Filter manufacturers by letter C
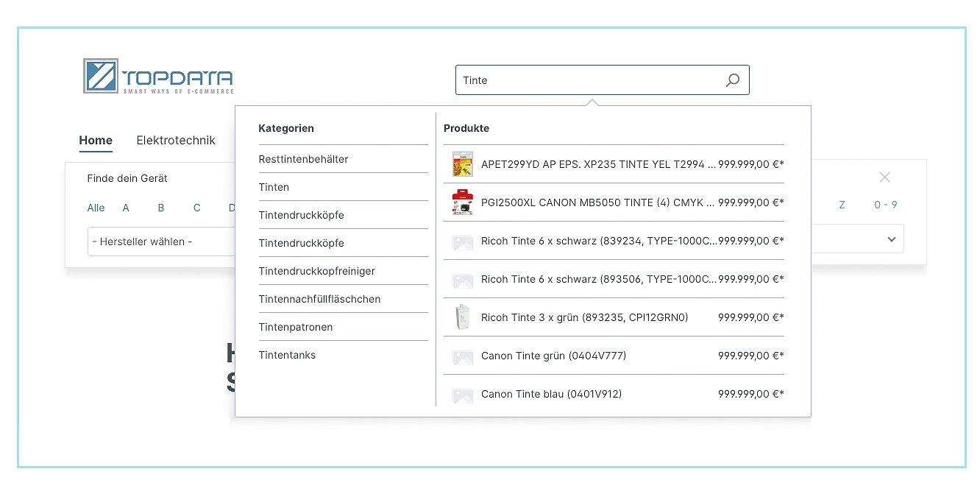The width and height of the screenshot is (980, 483). [x=197, y=208]
